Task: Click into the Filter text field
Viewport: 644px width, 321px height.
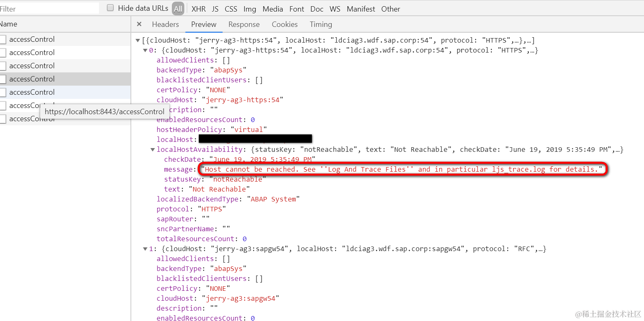Action: point(49,9)
